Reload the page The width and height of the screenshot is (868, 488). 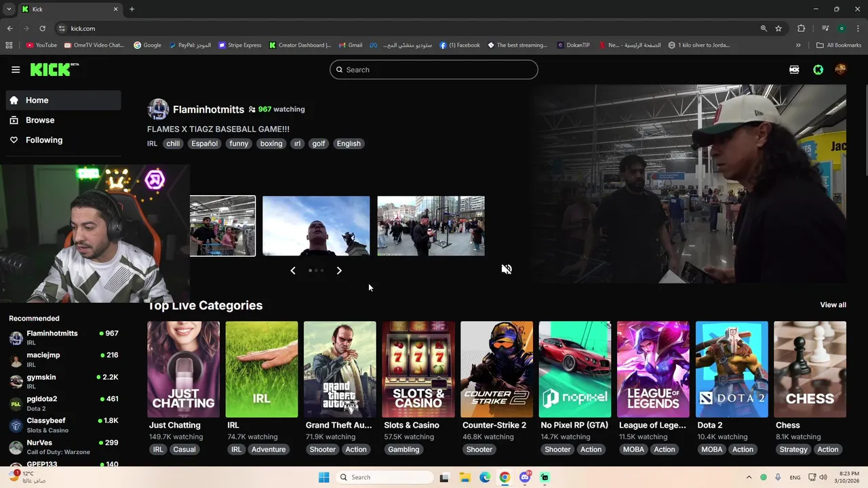pos(42,28)
